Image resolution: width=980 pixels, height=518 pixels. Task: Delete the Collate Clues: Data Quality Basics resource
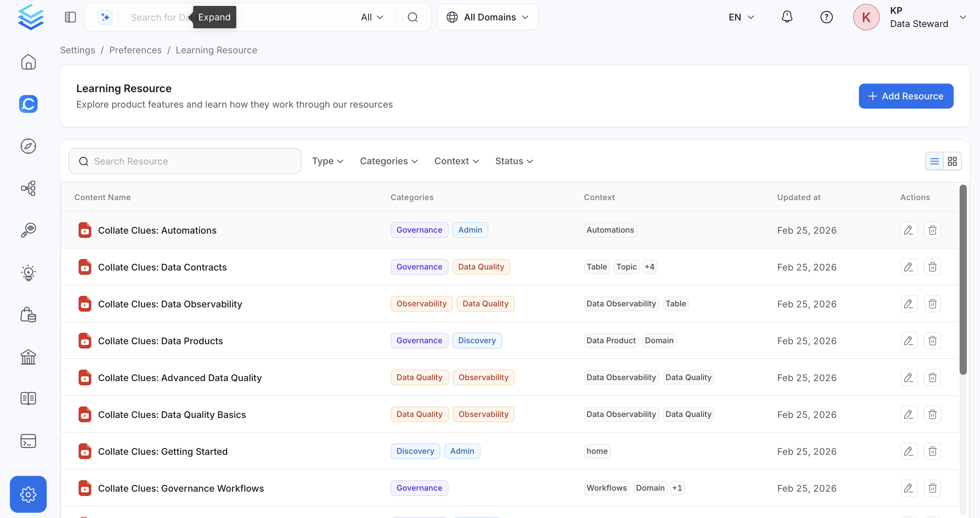point(932,415)
